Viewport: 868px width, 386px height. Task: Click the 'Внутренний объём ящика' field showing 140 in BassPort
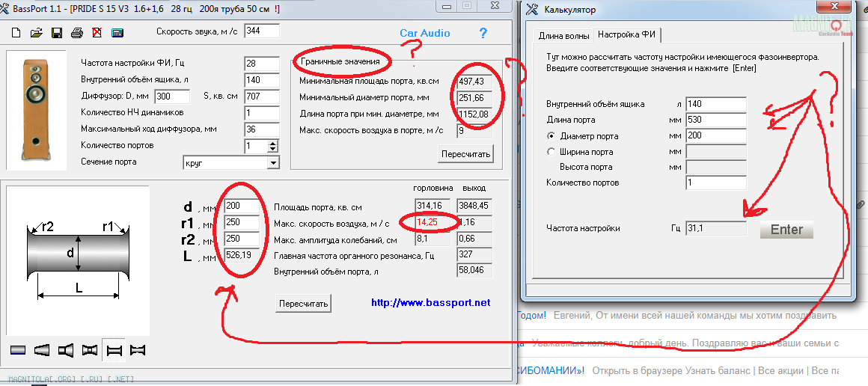pyautogui.click(x=261, y=80)
